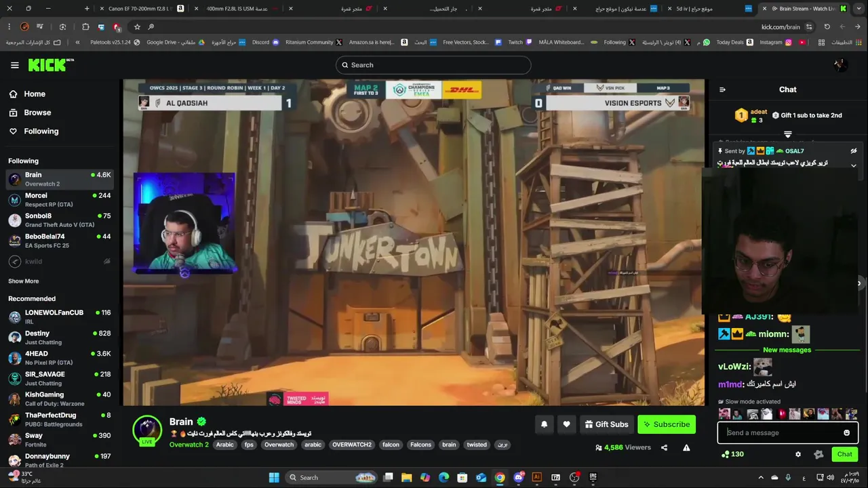Viewport: 868px width, 488px height.
Task: Open Sonbol8 channel in sidebar
Action: point(59,220)
